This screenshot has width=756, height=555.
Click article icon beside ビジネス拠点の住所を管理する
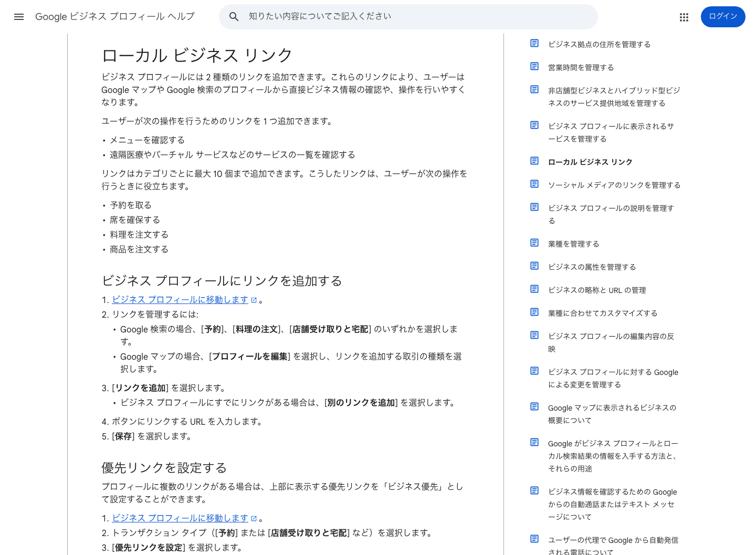[534, 43]
